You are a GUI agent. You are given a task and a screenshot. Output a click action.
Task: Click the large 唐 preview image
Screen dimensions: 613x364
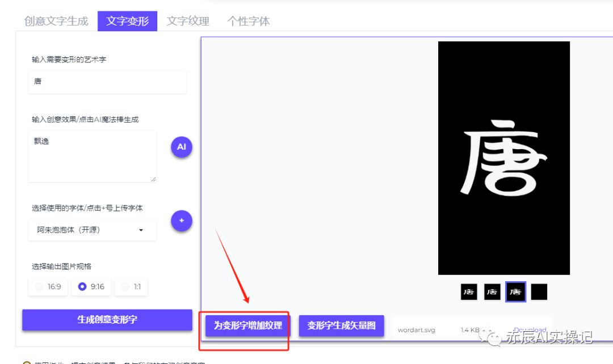(x=504, y=158)
